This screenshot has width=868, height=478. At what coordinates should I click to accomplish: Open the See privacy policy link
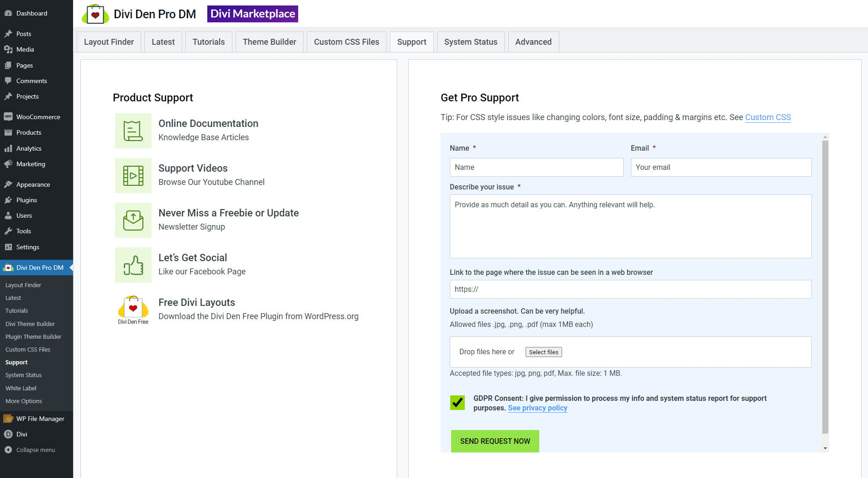click(537, 408)
